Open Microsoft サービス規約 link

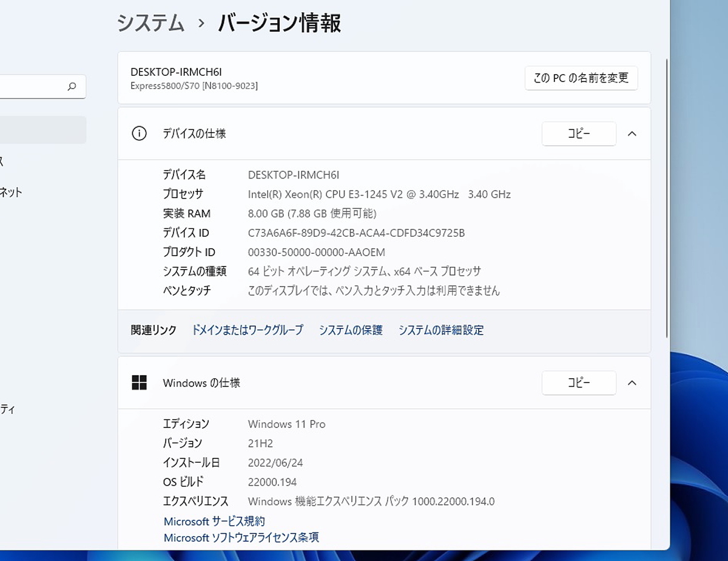click(x=214, y=521)
